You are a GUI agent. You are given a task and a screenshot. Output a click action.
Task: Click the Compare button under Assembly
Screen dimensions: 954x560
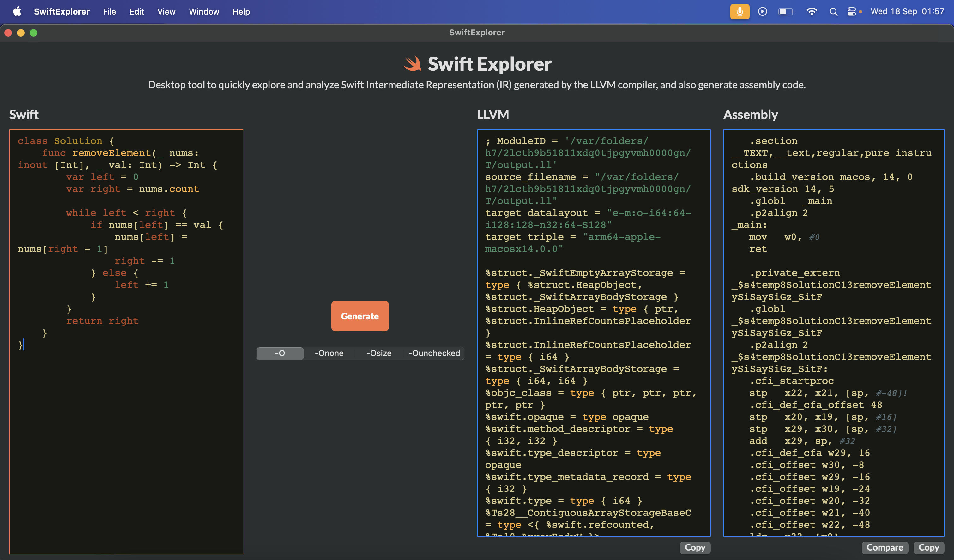pos(885,547)
